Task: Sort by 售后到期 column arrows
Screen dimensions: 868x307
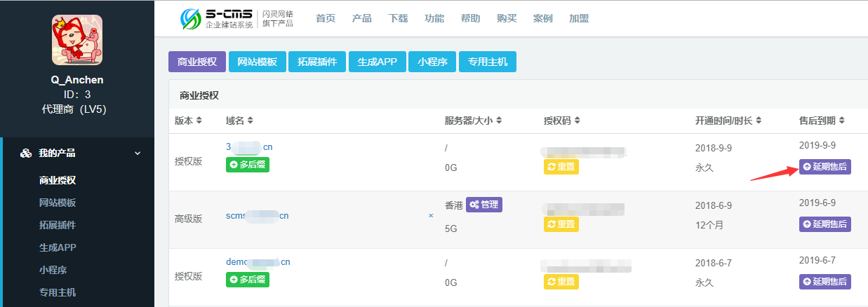Action: pyautogui.click(x=842, y=121)
